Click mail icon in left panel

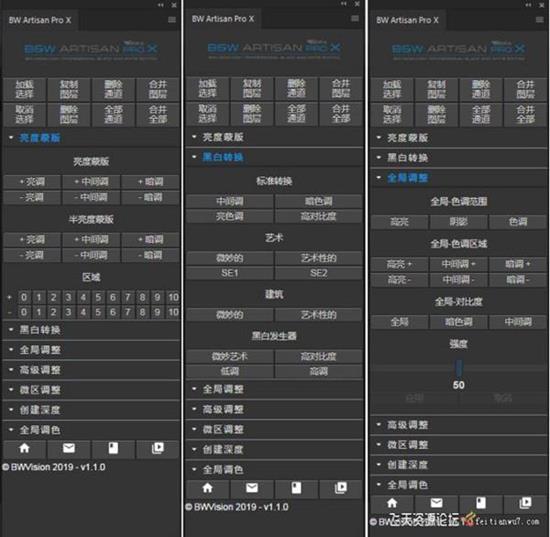(69, 448)
